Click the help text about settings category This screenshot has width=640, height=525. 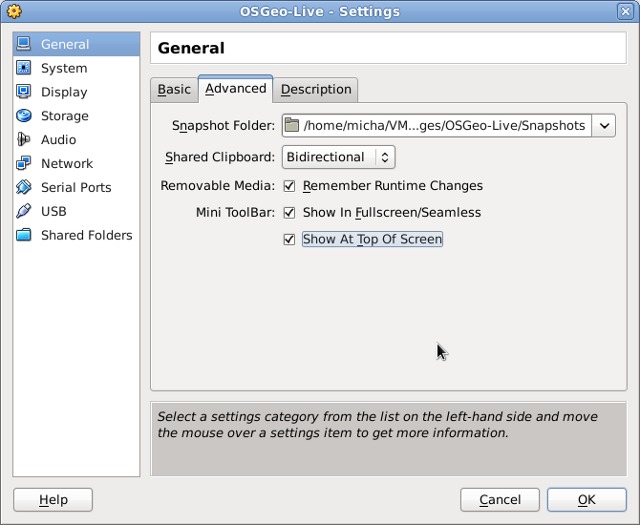point(378,425)
